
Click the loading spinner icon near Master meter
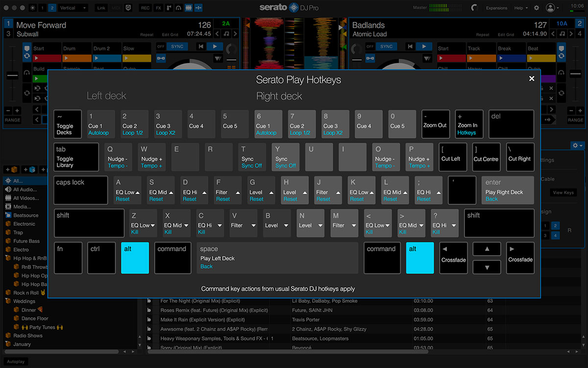pos(474,8)
